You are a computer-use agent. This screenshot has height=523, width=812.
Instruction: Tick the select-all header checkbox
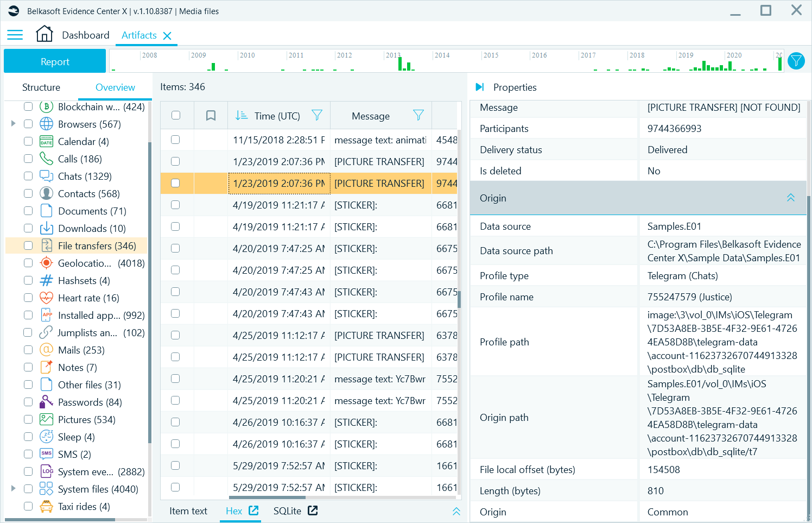click(175, 115)
